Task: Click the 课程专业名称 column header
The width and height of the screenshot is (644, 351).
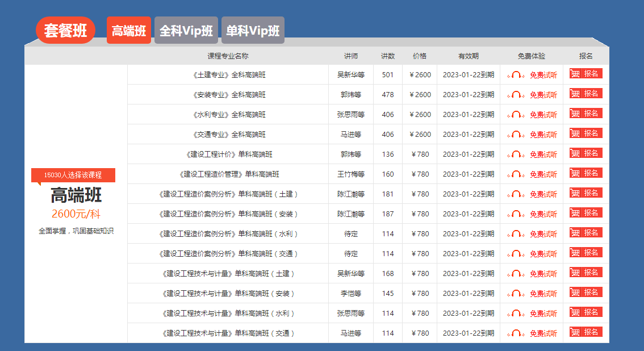Action: (228, 56)
